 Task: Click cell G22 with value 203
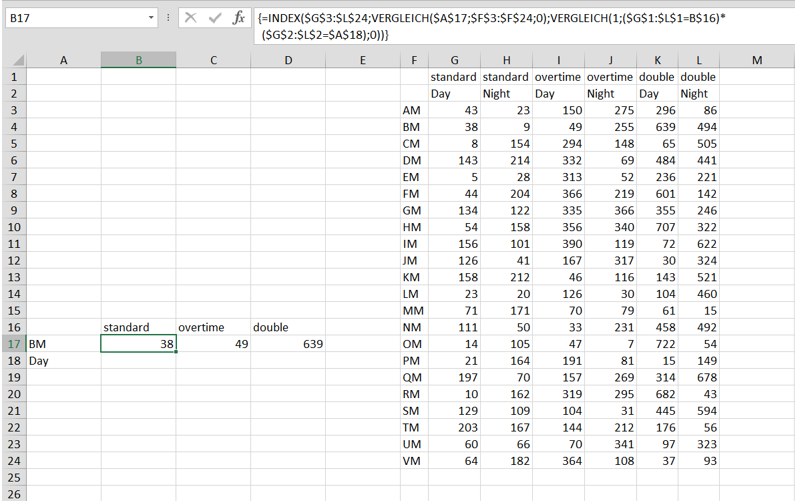454,427
